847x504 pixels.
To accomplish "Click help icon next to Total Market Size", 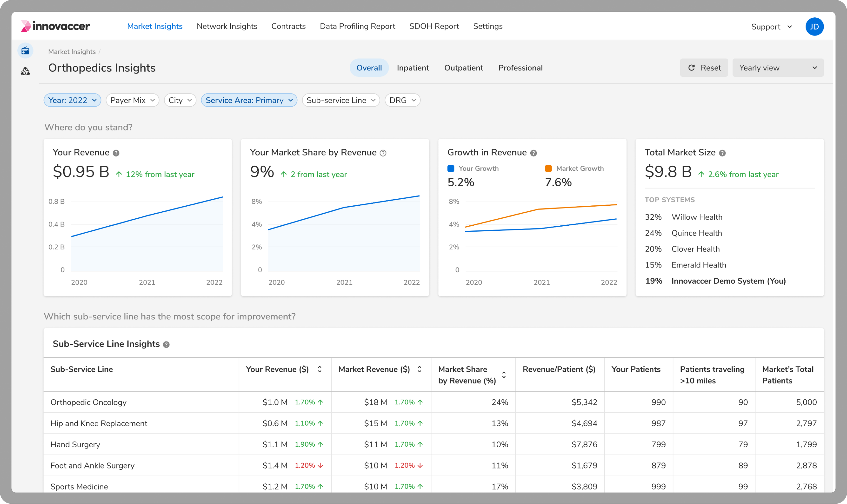I will 723,153.
